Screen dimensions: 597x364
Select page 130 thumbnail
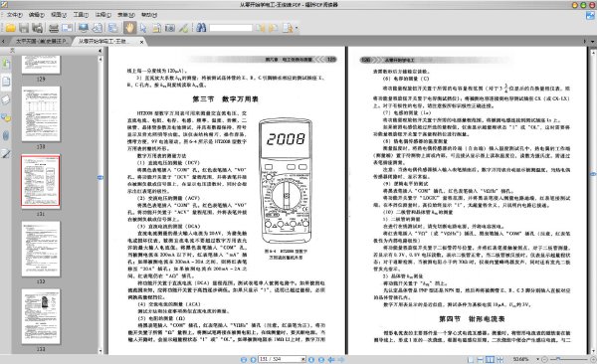pyautogui.click(x=41, y=113)
